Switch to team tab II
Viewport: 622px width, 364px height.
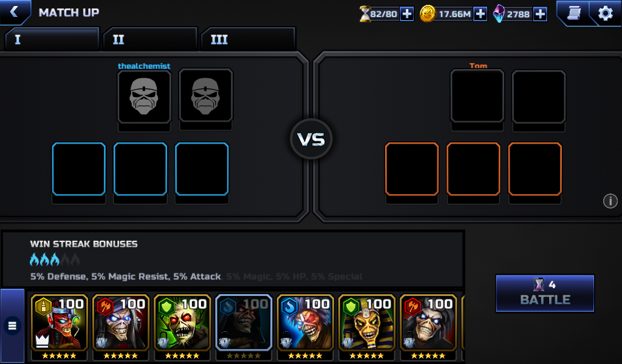point(149,39)
